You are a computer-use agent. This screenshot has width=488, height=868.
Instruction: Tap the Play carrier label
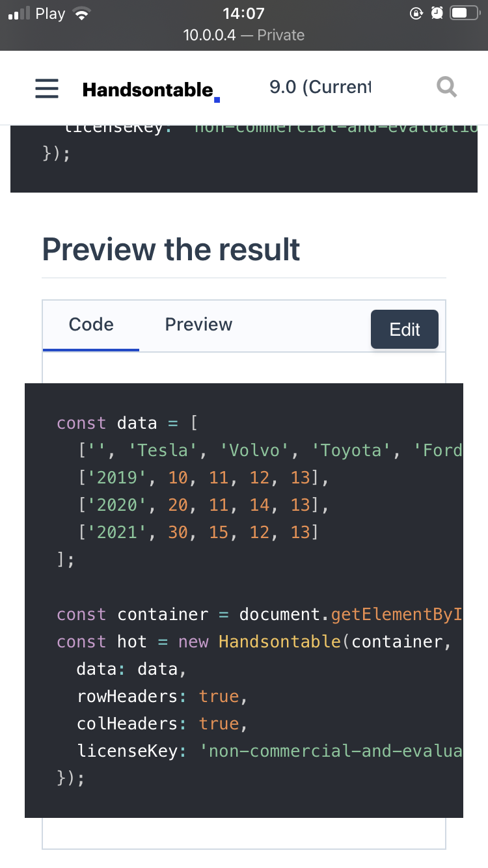point(51,12)
